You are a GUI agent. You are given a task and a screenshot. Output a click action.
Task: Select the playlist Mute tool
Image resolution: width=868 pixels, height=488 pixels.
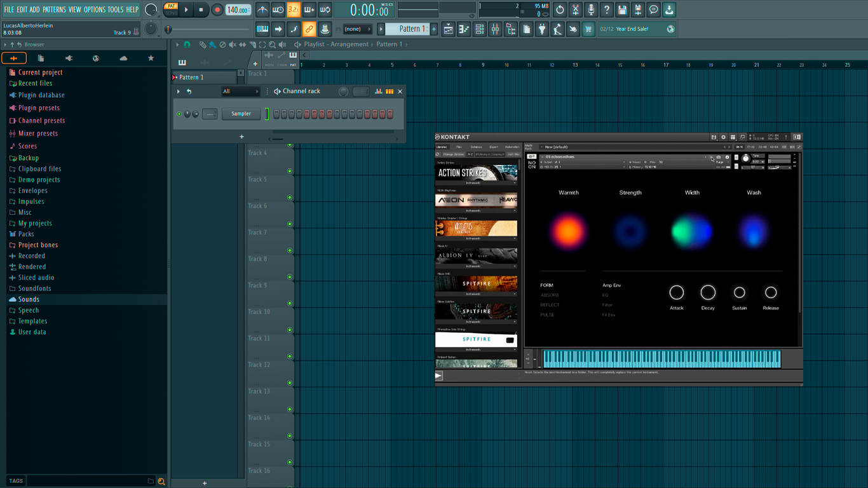[x=233, y=44]
